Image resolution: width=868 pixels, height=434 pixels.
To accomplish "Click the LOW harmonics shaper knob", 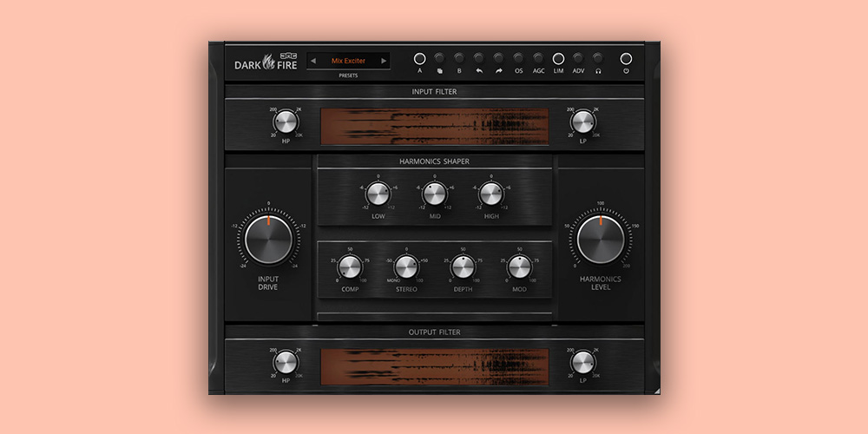I will (378, 194).
